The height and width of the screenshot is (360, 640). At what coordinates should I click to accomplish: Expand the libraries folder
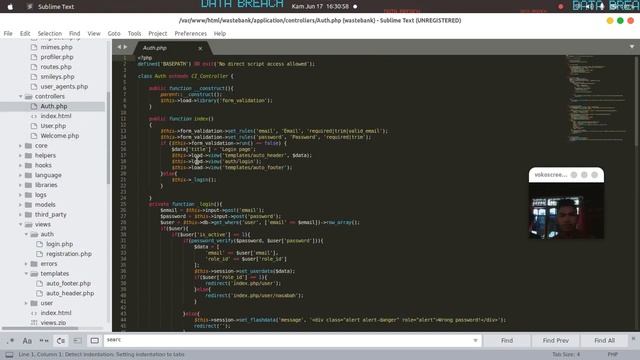(x=20, y=185)
